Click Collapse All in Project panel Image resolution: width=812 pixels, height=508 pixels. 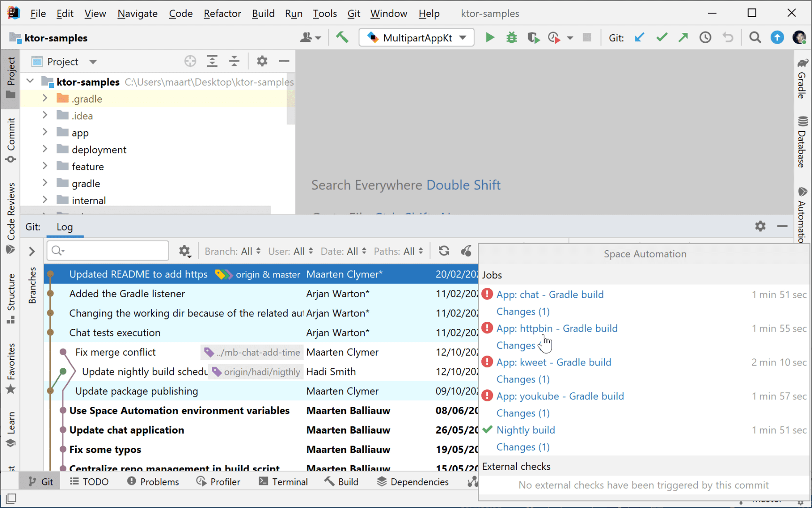pos(234,61)
